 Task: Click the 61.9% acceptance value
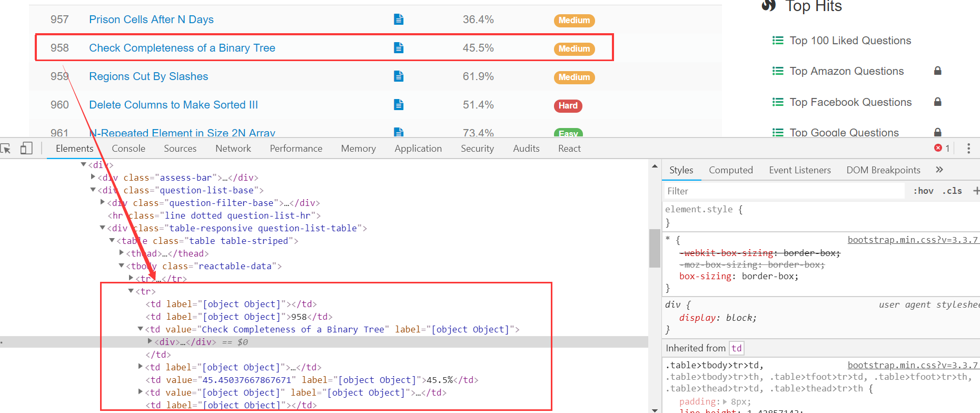click(478, 76)
